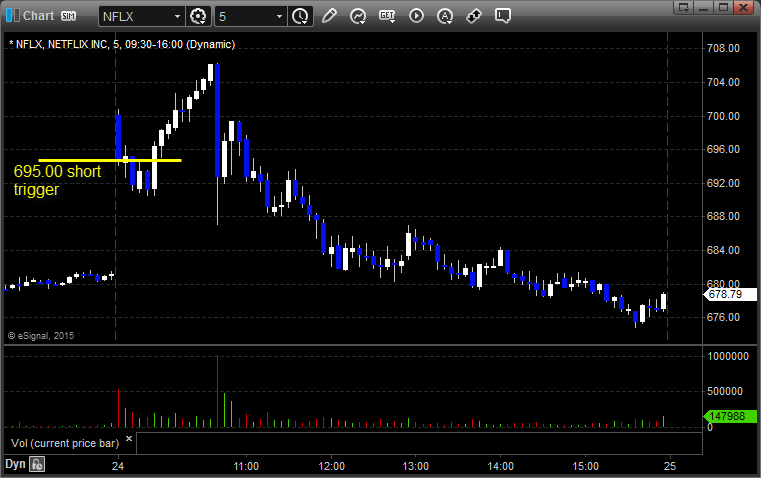The height and width of the screenshot is (478, 761).
Task: Click the bar replay play icon
Action: click(x=417, y=16)
